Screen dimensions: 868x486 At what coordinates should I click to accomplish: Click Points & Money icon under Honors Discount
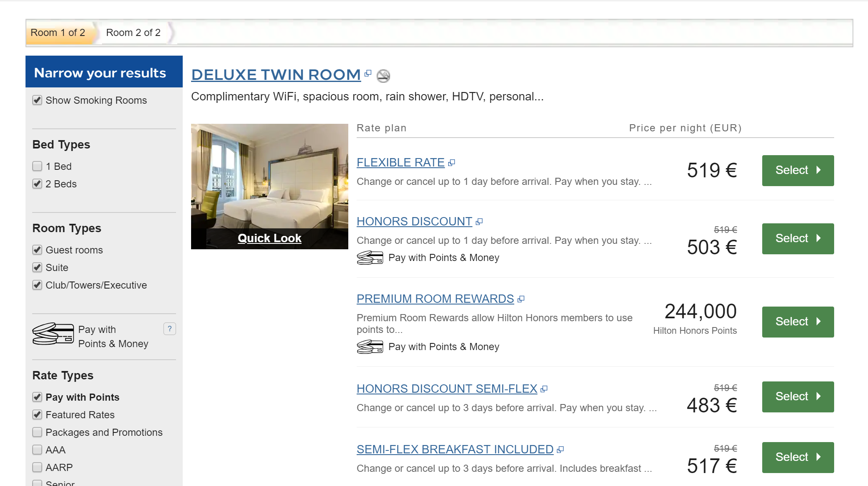(x=370, y=258)
